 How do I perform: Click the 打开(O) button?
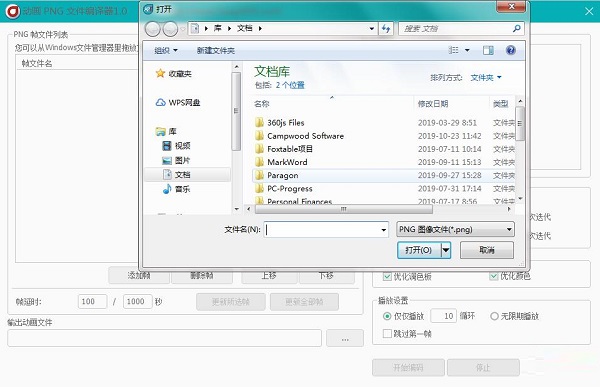coord(419,250)
